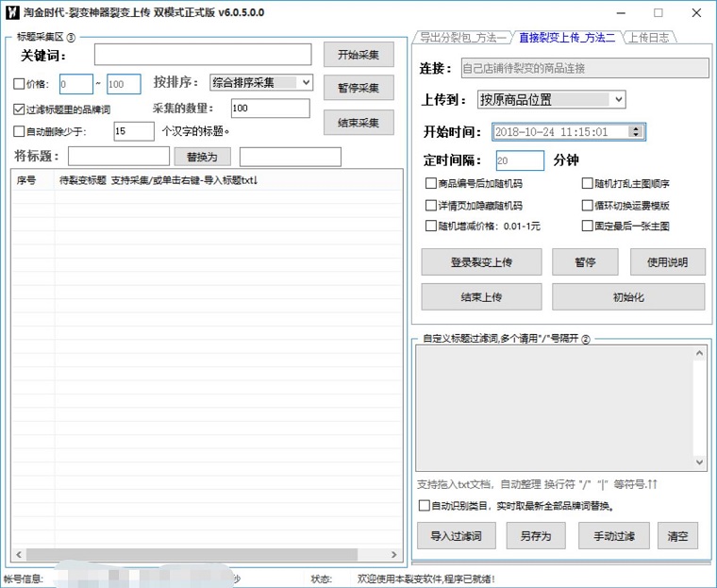Click the 开始采集 button
Screen dimensions: 717x588
pyautogui.click(x=358, y=55)
